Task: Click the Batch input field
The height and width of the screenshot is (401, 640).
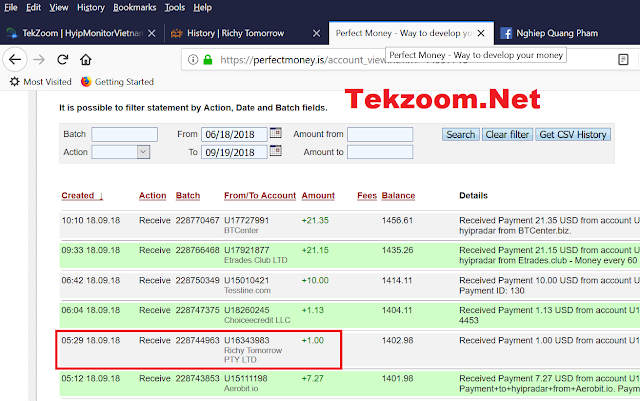Action: click(x=124, y=134)
